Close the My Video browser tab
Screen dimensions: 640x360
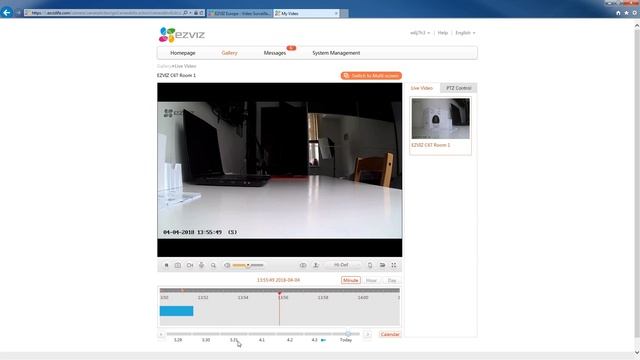[336, 13]
